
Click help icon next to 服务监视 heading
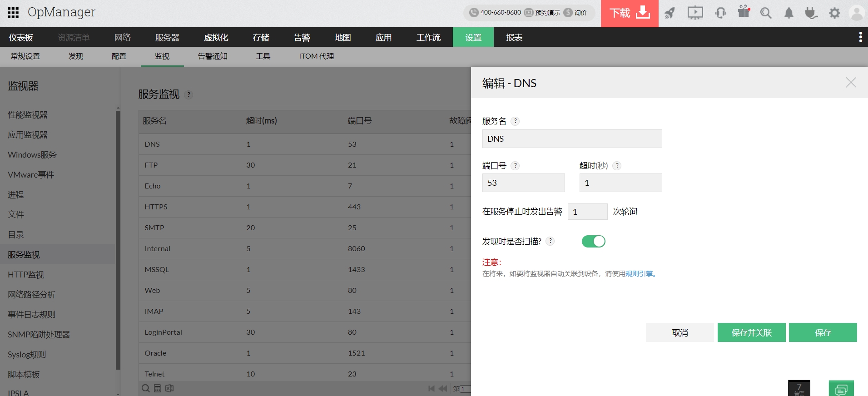click(189, 94)
